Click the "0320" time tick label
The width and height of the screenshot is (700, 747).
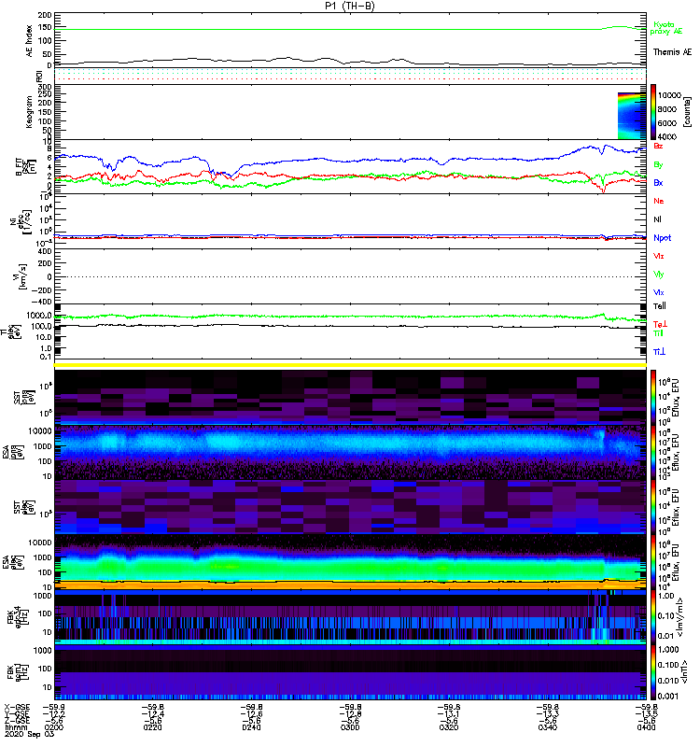point(449,727)
